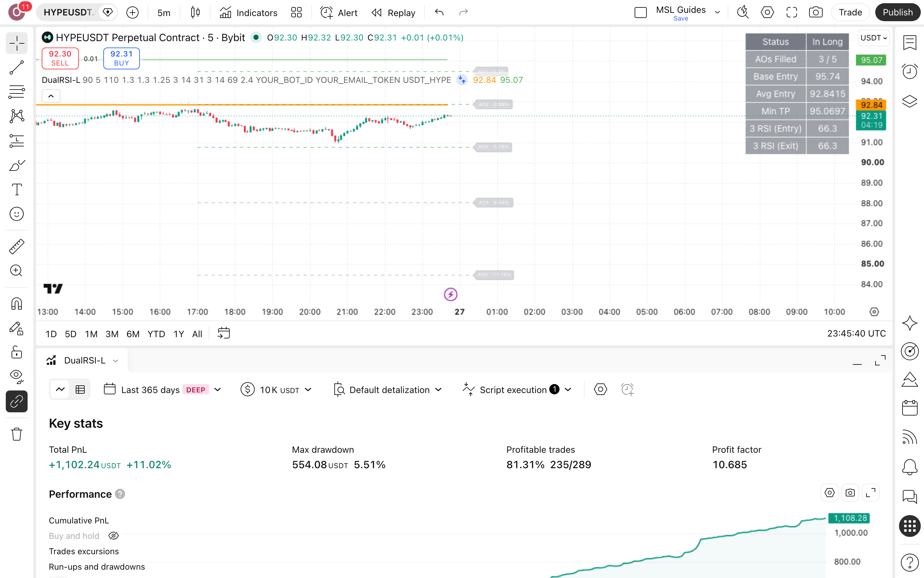This screenshot has width=924, height=578.
Task: Switch the range to 5D
Action: 71,334
